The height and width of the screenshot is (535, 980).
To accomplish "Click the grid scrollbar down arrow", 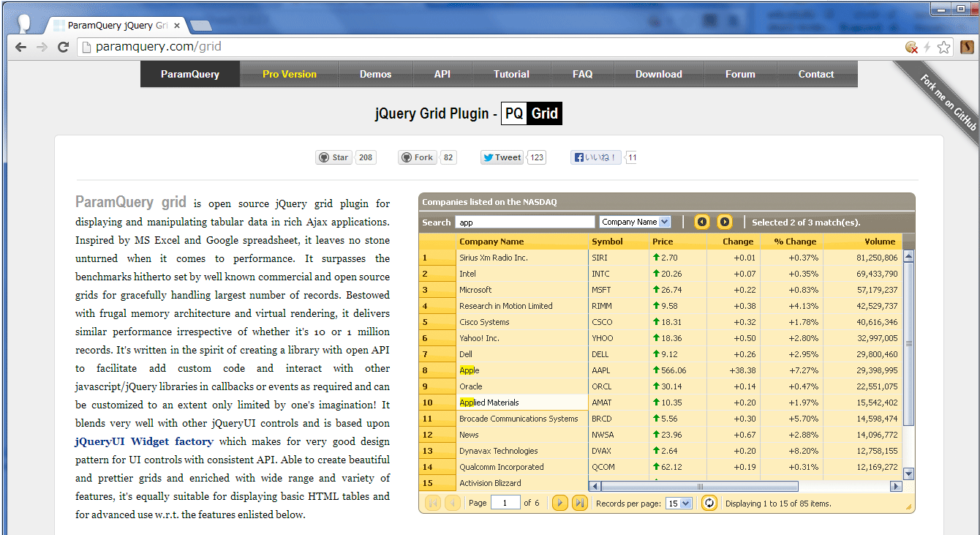I will 908,474.
